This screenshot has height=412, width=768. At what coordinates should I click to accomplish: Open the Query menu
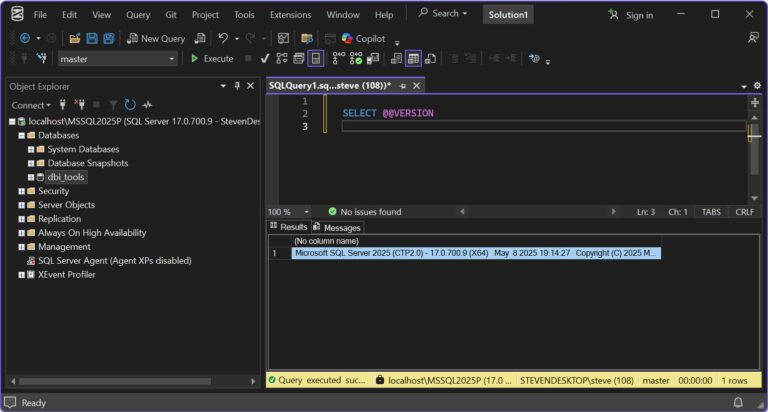pos(138,15)
